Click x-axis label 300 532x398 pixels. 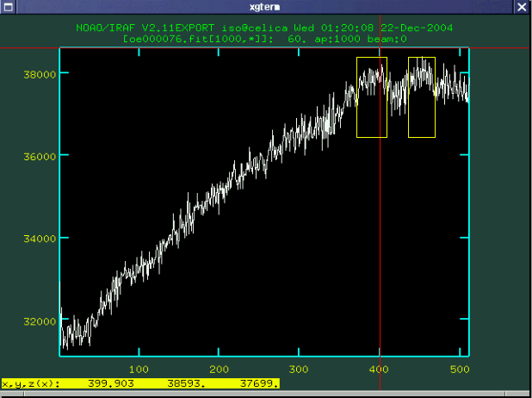(x=299, y=369)
